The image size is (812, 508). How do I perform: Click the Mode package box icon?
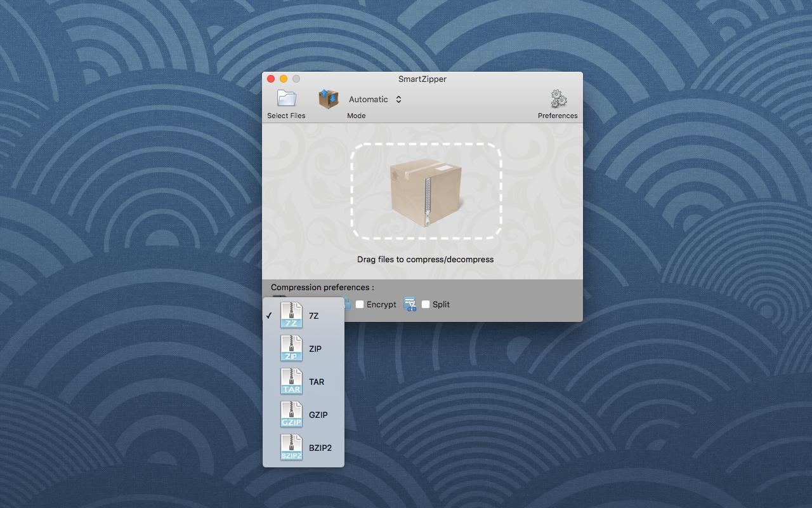click(x=328, y=98)
